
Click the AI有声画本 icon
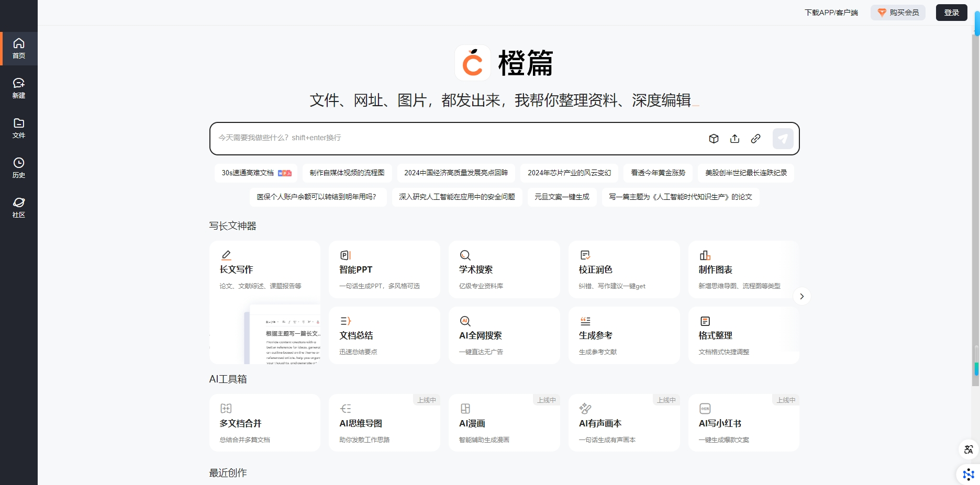point(585,409)
